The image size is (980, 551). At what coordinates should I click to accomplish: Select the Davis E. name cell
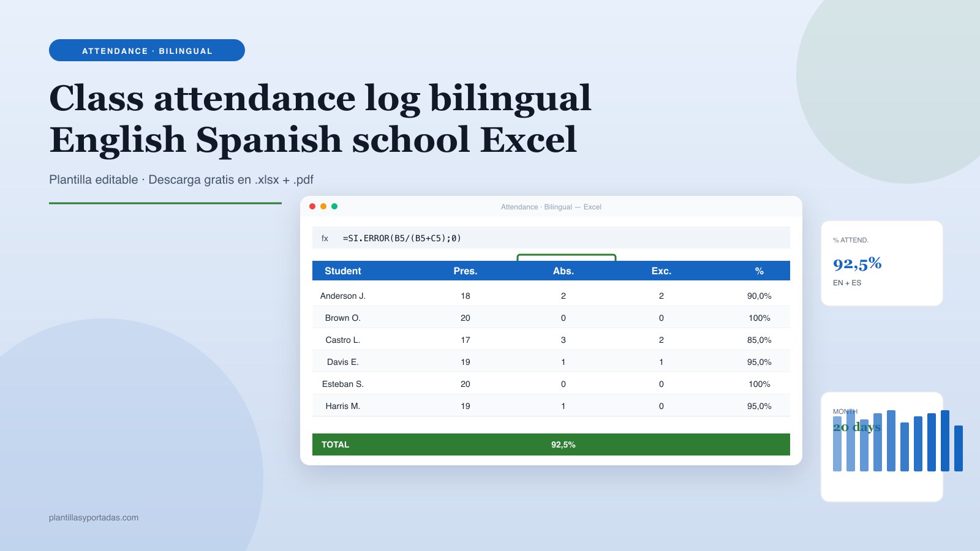point(343,362)
